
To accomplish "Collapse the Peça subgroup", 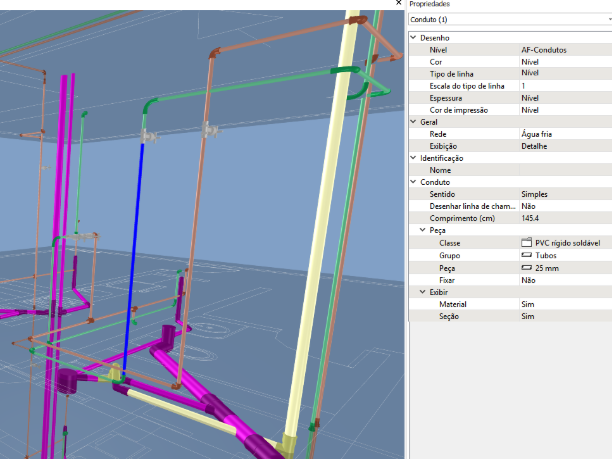I will [x=422, y=230].
